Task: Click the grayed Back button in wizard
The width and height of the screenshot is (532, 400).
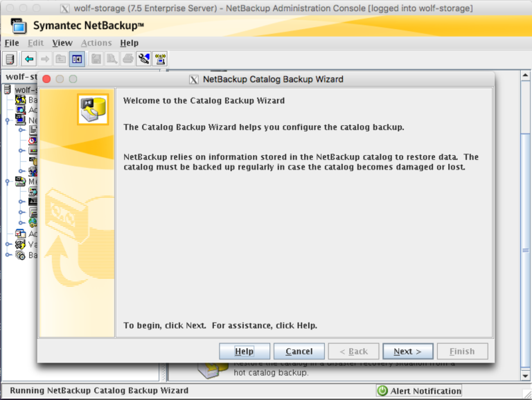Action: point(353,351)
